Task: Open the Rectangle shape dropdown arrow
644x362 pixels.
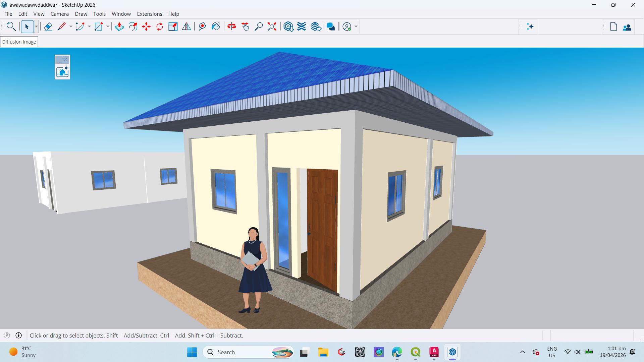Action: tap(108, 26)
